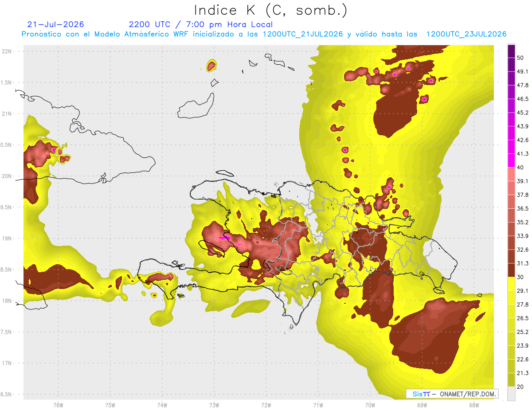Click the color bar label "46.5"

[x=523, y=99]
